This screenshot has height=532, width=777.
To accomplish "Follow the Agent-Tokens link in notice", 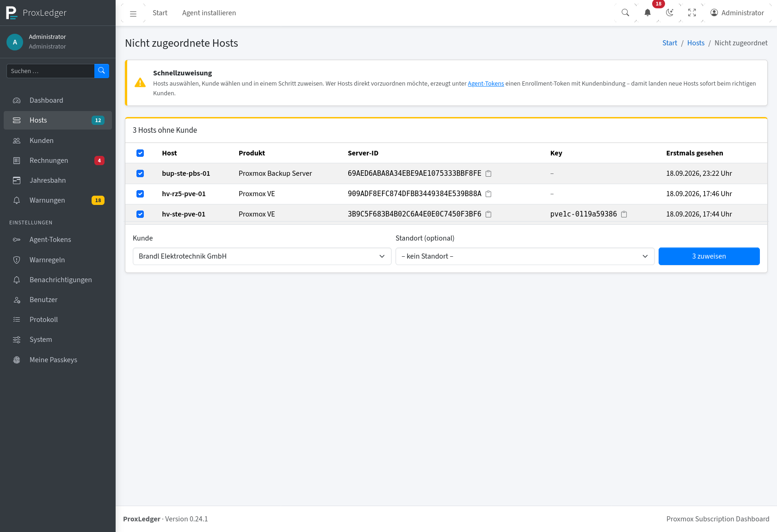I will click(486, 84).
